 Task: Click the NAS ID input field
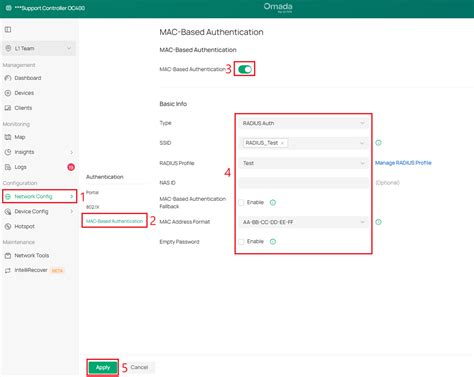(x=304, y=183)
